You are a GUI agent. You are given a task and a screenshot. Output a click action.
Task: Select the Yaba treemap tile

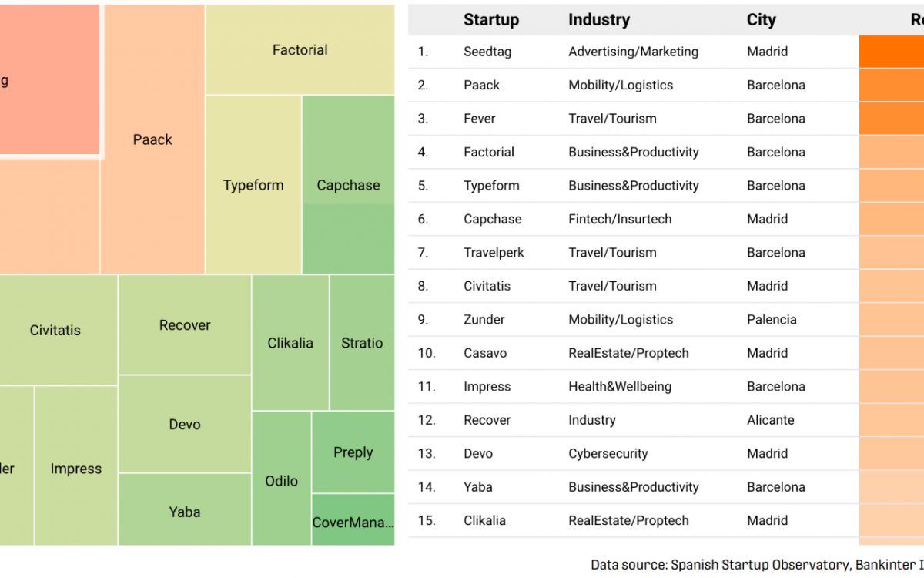click(x=185, y=511)
